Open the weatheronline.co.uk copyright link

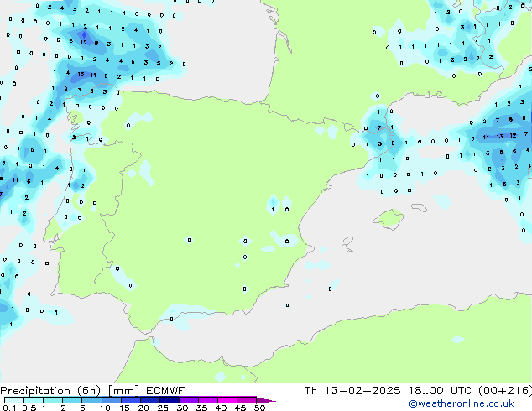pyautogui.click(x=462, y=403)
